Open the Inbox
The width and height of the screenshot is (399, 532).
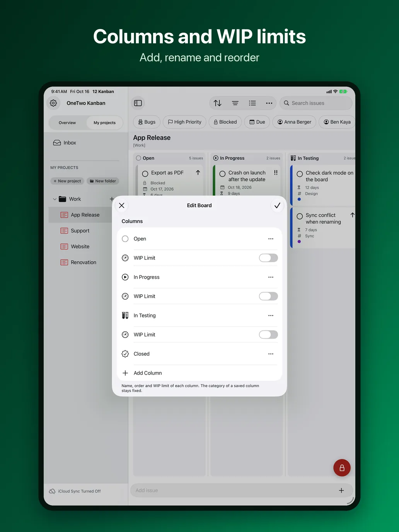pos(65,143)
